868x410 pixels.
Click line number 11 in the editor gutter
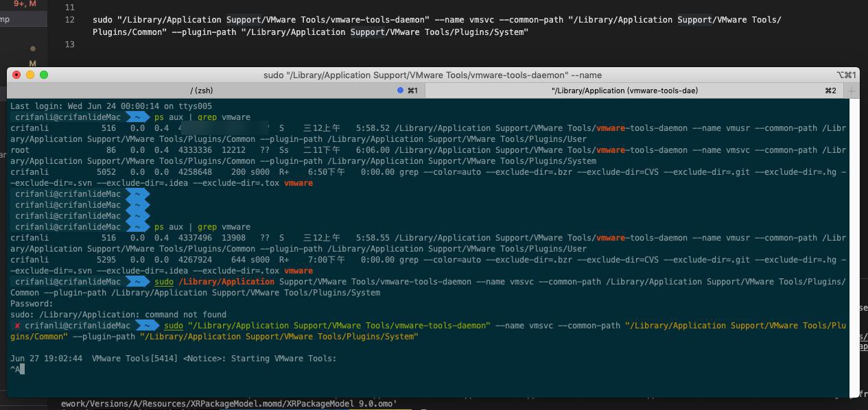point(69,8)
